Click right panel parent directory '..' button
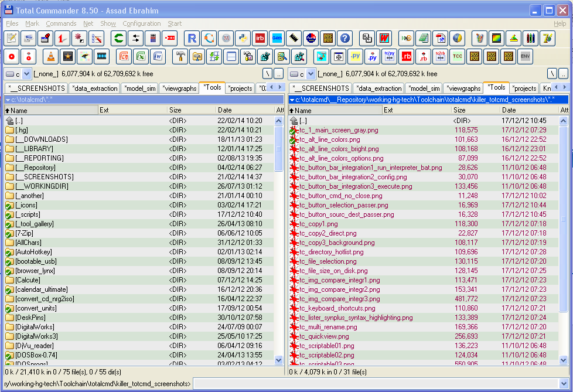573x392 pixels. click(x=564, y=74)
